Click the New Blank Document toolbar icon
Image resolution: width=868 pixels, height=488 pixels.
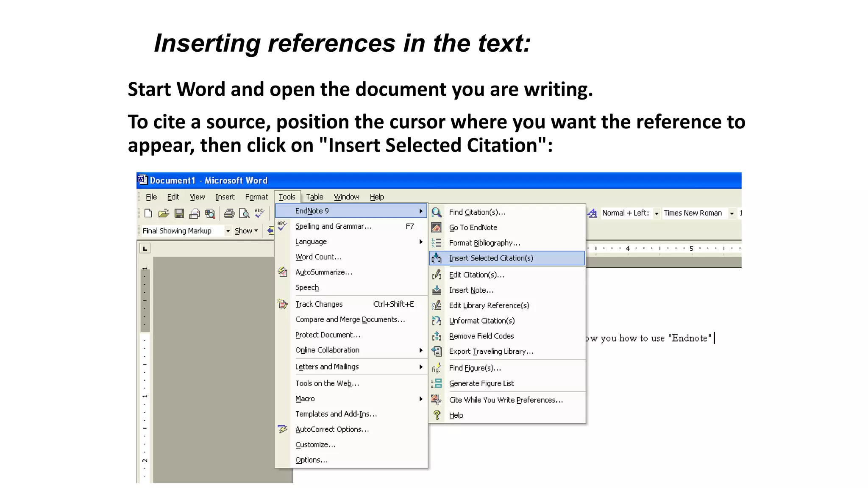(148, 213)
